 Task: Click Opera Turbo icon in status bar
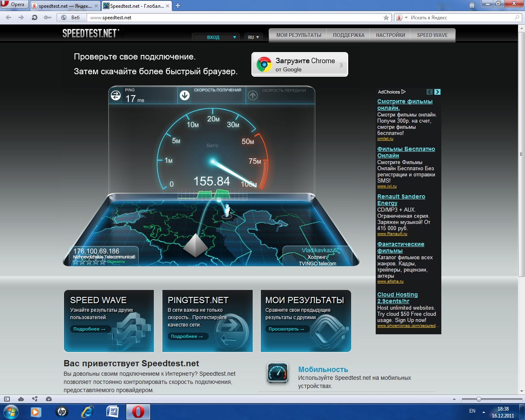[x=49, y=399]
